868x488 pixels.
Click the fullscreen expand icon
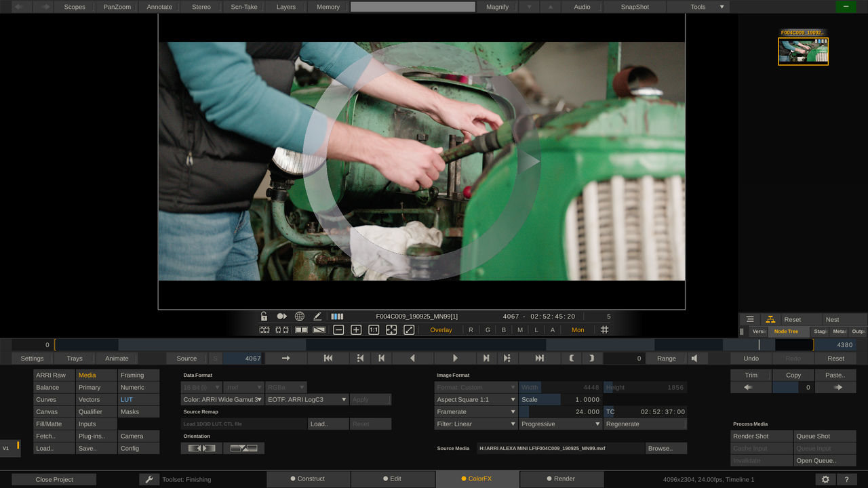pyautogui.click(x=409, y=330)
